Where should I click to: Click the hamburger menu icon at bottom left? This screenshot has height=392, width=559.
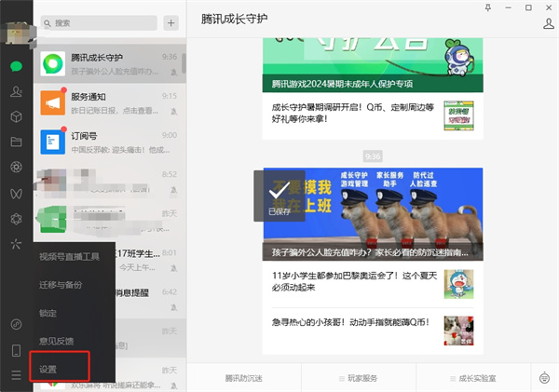pos(16,375)
